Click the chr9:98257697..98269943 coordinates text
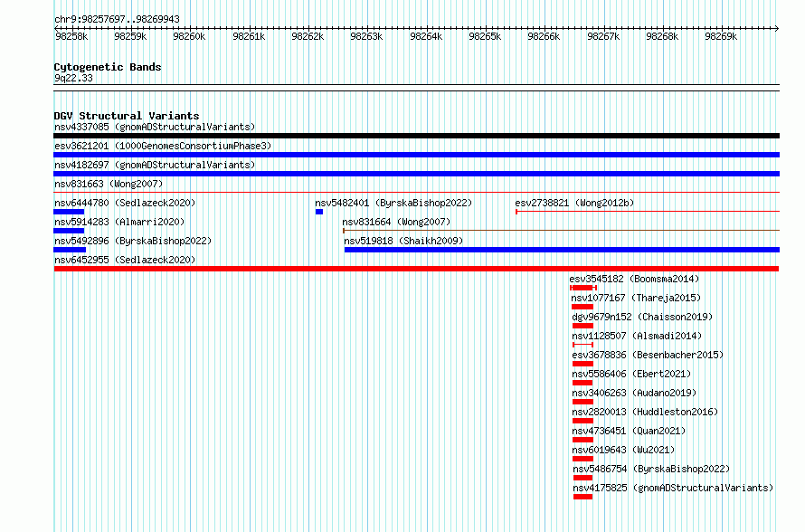The image size is (805, 532). coord(117,19)
